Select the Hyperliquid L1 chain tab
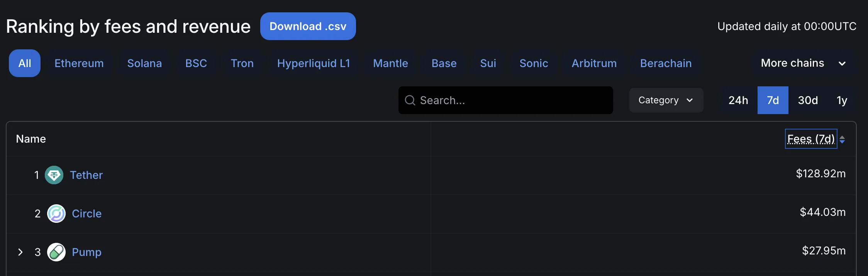 (x=314, y=63)
